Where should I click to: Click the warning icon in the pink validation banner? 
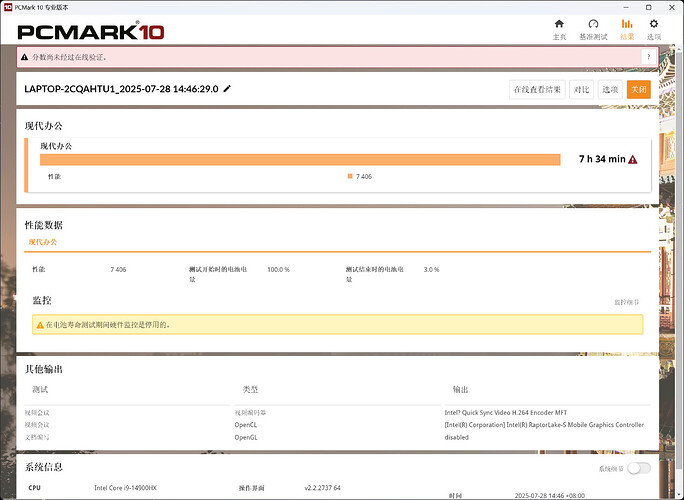(27, 58)
